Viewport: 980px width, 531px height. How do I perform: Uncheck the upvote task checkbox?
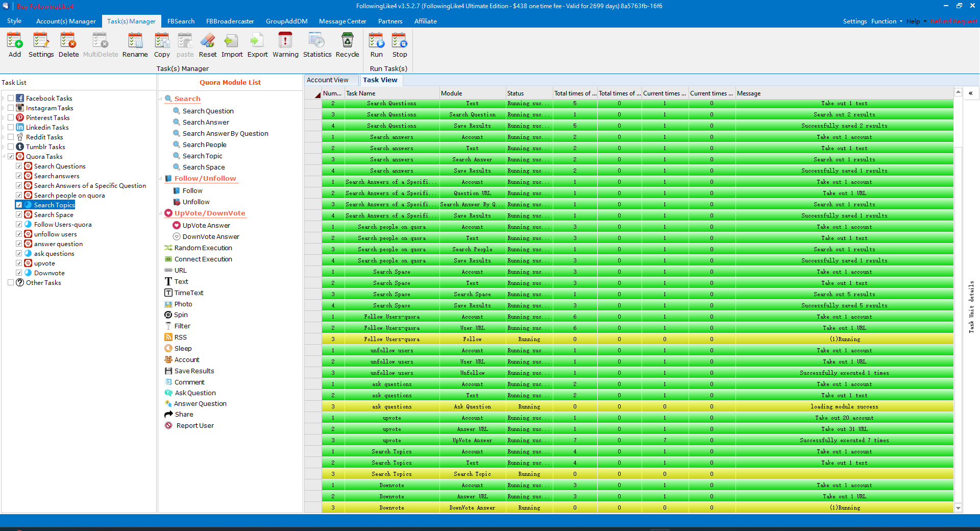pyautogui.click(x=19, y=263)
